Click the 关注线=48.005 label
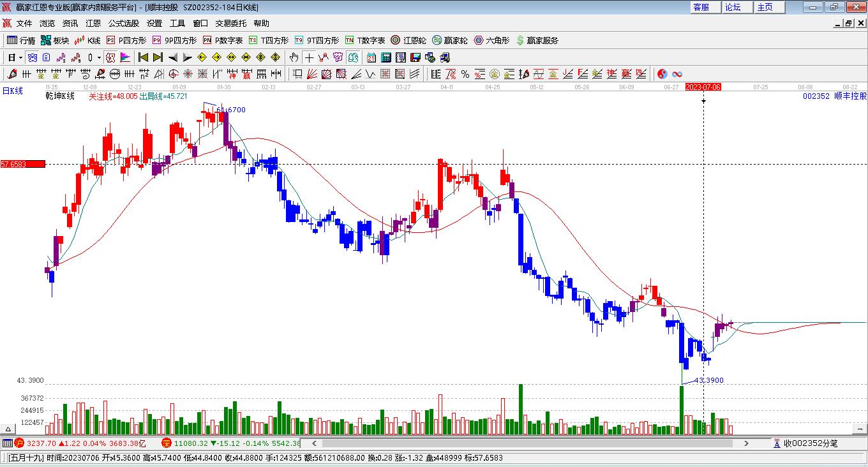 point(113,96)
